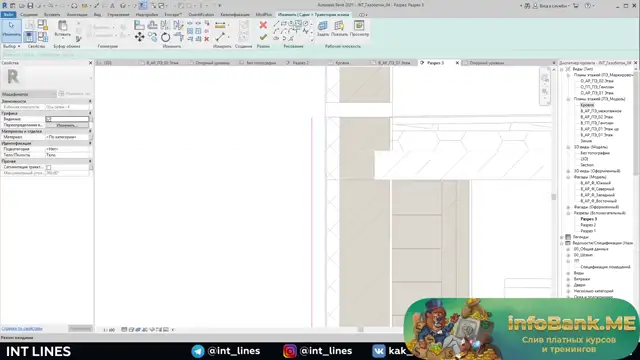Expand the Легенды node in project browser

[x=562, y=237]
